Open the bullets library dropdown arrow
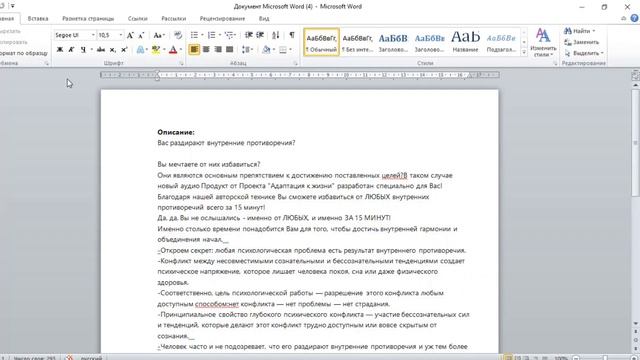640x360 pixels. point(202,35)
